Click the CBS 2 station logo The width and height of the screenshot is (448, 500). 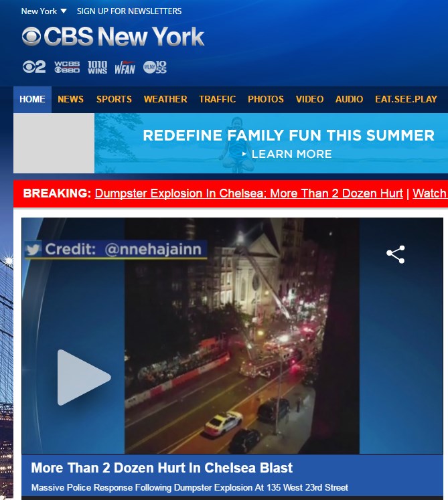click(x=34, y=67)
